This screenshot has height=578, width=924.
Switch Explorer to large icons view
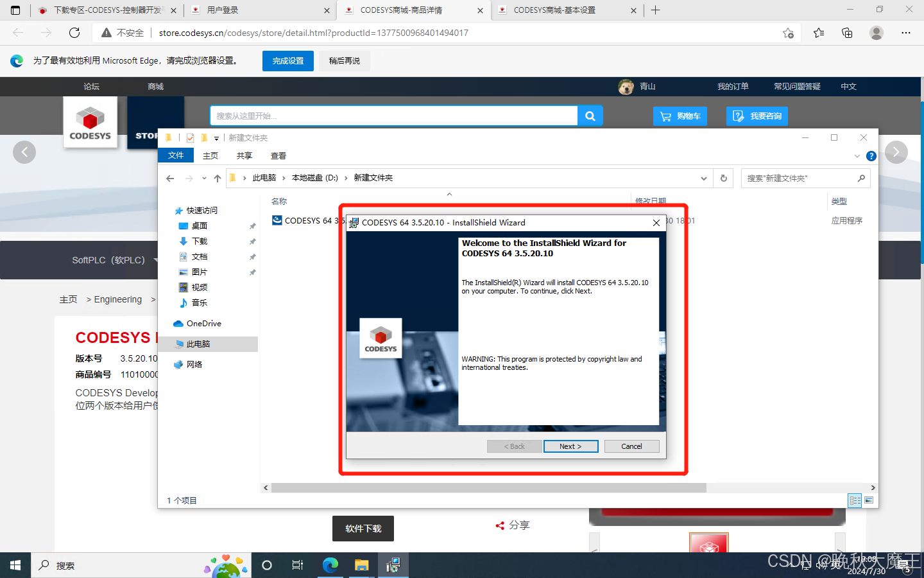click(869, 500)
